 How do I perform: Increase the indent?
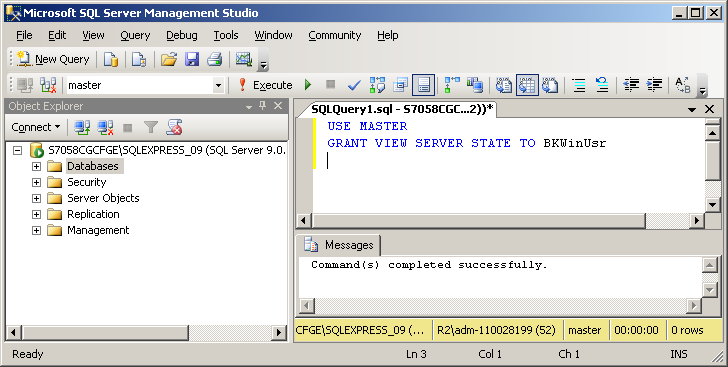(x=654, y=85)
